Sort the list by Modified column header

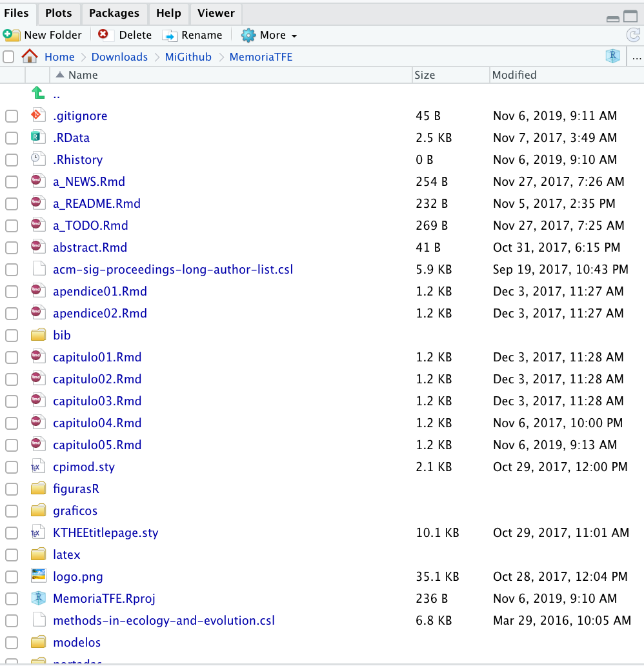tap(514, 75)
